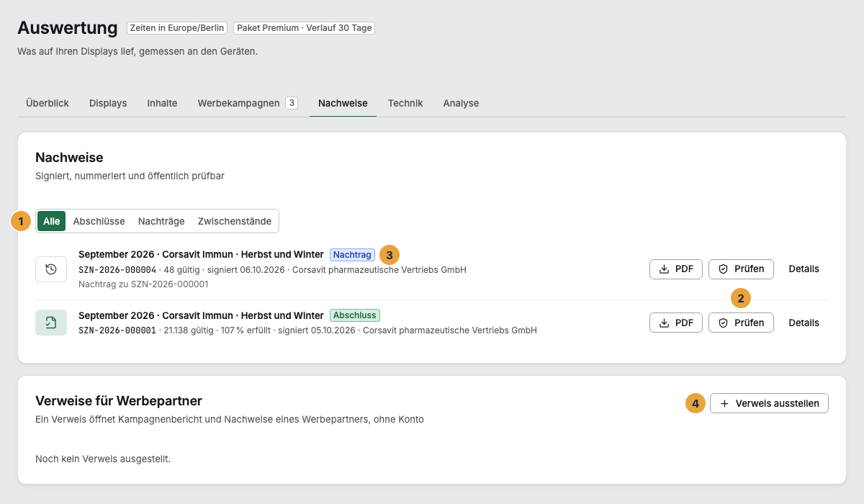Click the 'Paket Premium · Verlauf 30 Tage' badge
This screenshot has height=504, width=864.
304,28
